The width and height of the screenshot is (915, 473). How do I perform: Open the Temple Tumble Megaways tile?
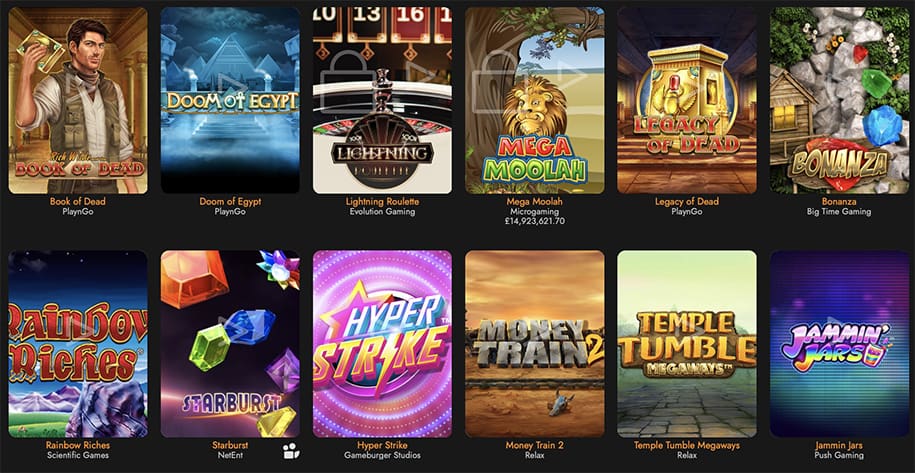tap(687, 344)
